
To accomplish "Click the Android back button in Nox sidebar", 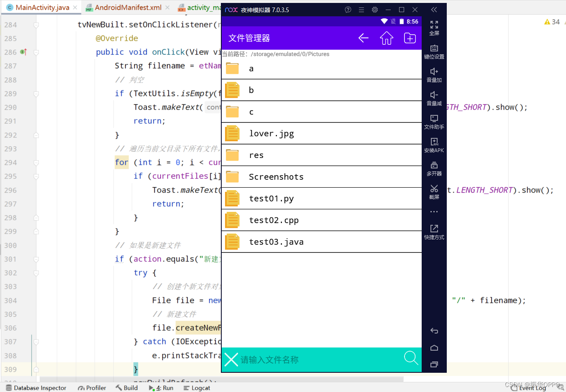I will (434, 331).
